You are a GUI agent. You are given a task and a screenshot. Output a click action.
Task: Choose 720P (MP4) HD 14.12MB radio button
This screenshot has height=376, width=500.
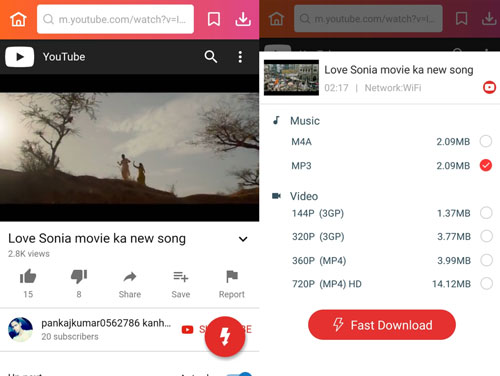486,284
